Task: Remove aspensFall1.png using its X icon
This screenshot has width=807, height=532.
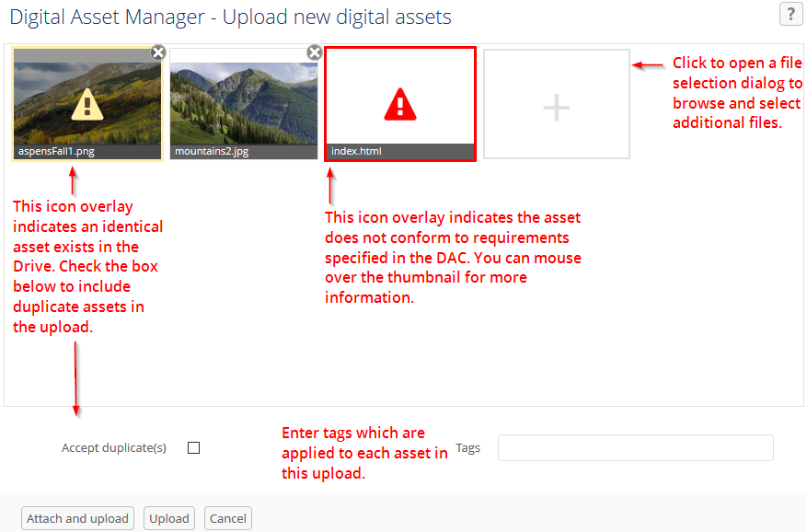Action: pyautogui.click(x=157, y=52)
